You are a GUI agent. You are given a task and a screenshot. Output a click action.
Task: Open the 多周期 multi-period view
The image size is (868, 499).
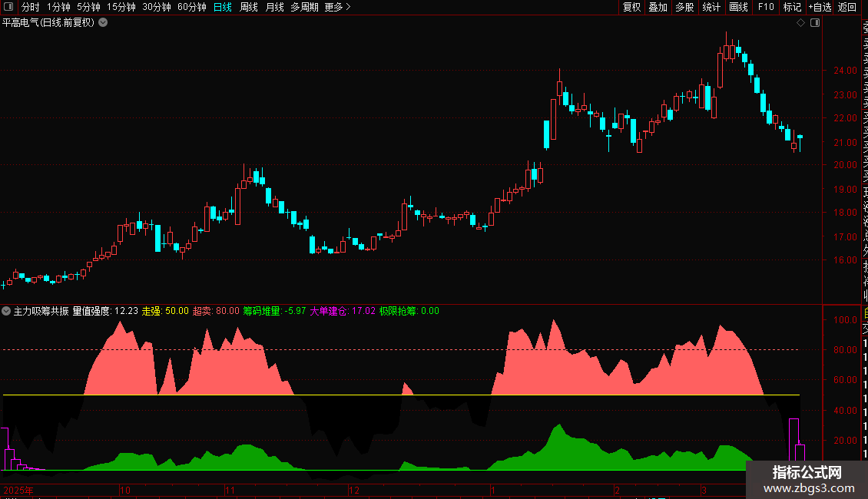[x=304, y=7]
